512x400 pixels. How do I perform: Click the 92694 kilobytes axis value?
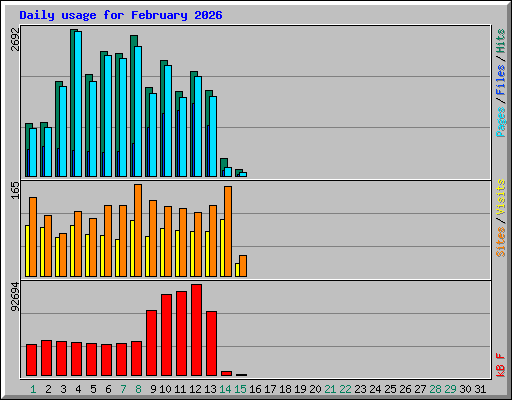pos(15,297)
